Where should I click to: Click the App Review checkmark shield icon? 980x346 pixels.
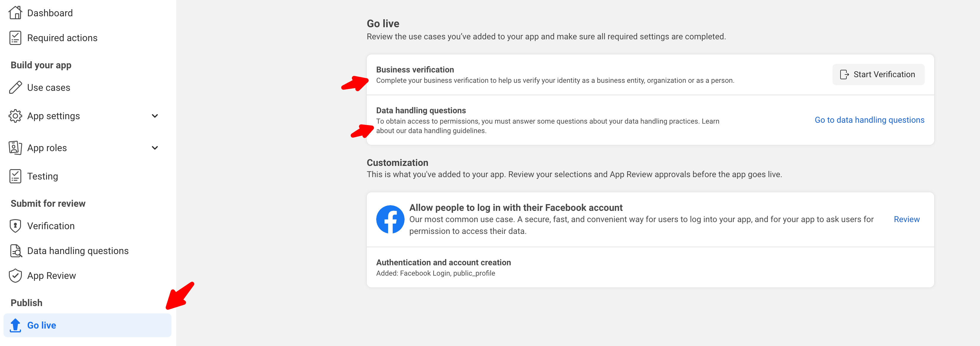[x=15, y=276]
